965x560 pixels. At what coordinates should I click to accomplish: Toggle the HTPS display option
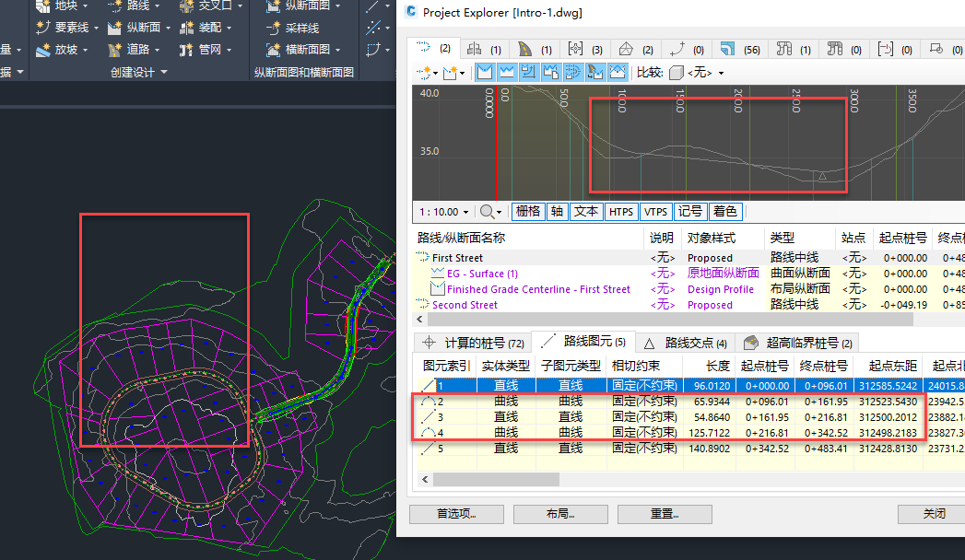(621, 212)
